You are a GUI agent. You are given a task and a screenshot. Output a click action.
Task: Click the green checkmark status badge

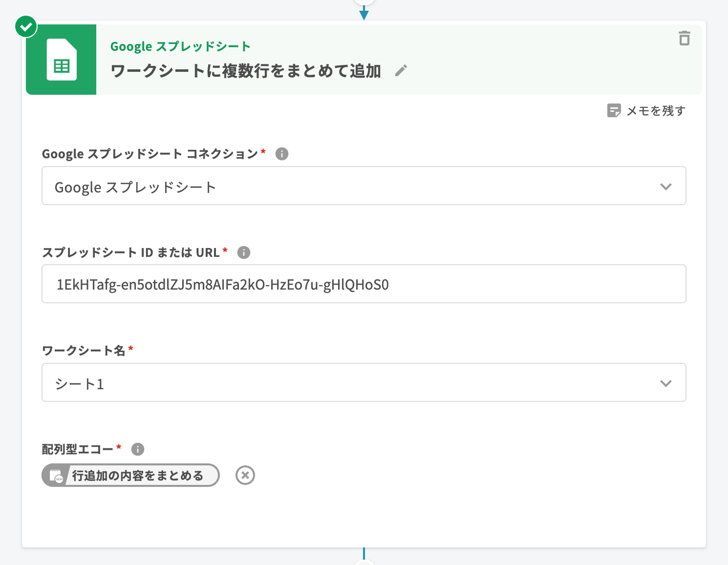pyautogui.click(x=26, y=26)
